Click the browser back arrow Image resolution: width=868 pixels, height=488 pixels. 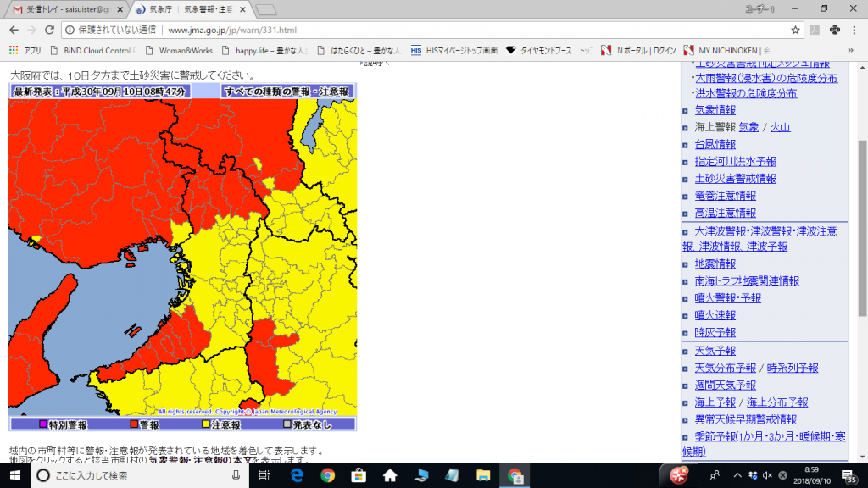point(14,30)
